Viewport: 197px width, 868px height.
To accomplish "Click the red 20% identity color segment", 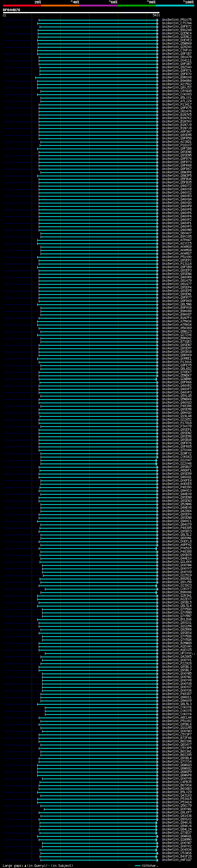I will [x=22, y=6].
